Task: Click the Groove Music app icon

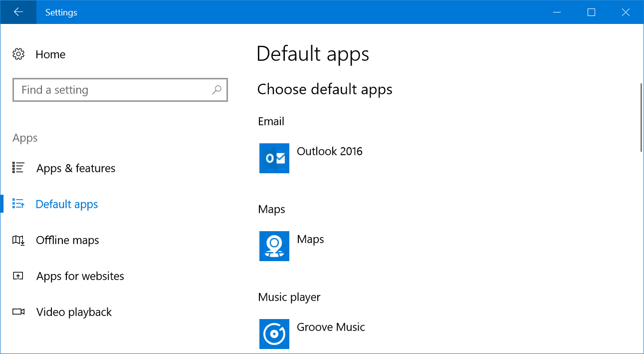Action: point(274,334)
